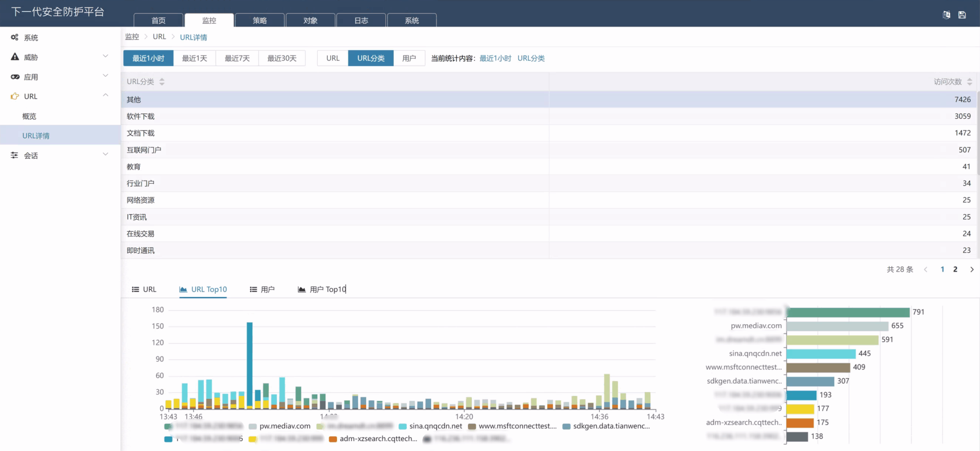The height and width of the screenshot is (451, 980).
Task: Toggle time range to 最近1天
Action: [194, 58]
